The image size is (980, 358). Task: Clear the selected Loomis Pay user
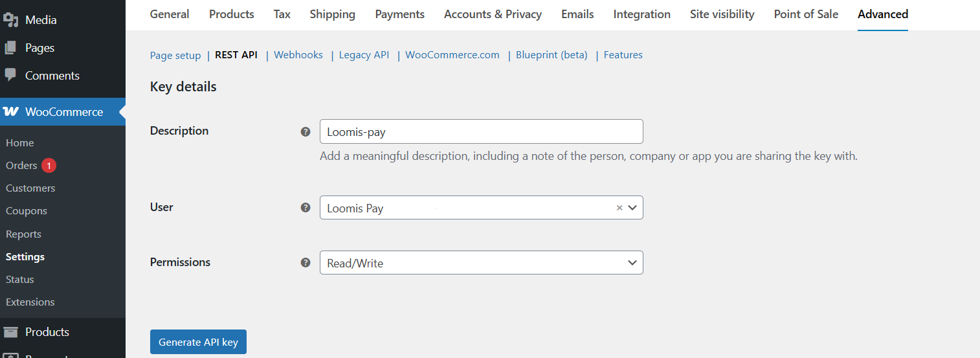point(619,208)
